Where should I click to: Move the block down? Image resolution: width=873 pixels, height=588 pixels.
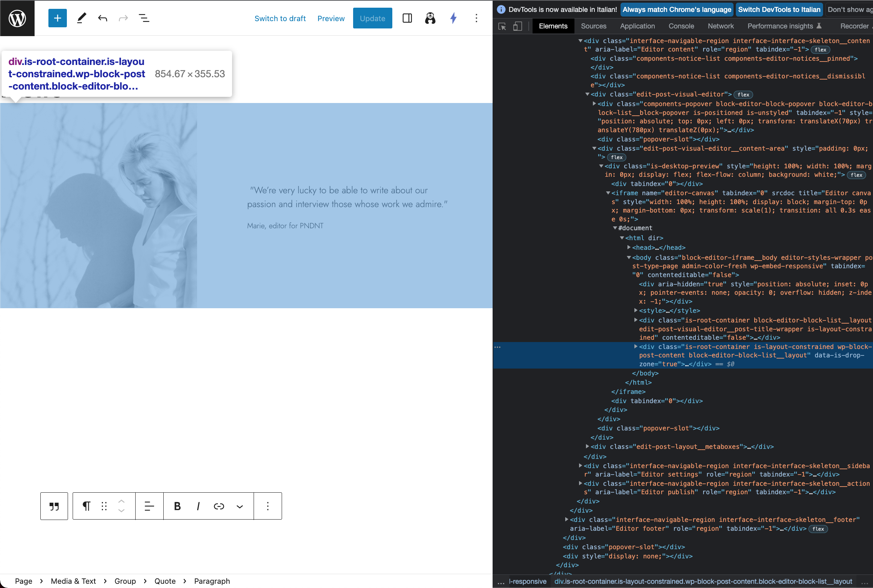click(121, 511)
